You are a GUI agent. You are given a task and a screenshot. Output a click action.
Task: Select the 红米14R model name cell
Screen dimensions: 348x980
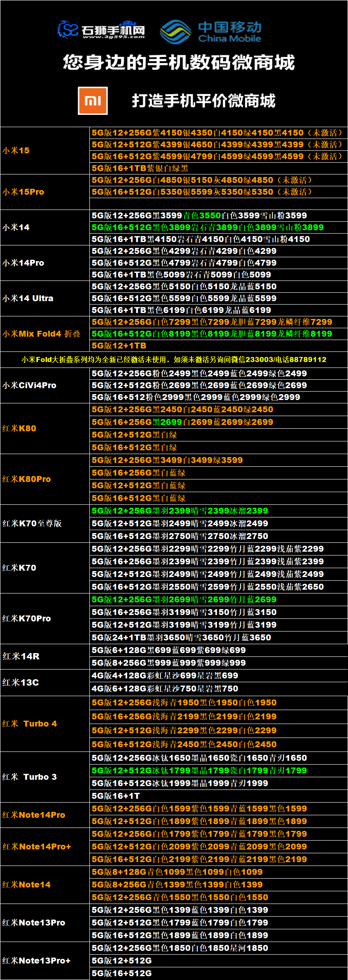tap(45, 656)
